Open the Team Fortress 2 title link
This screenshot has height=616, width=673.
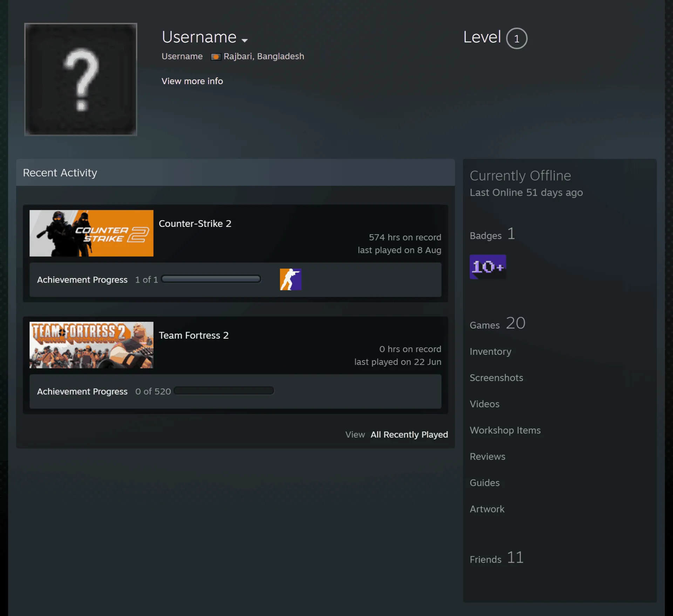tap(193, 336)
